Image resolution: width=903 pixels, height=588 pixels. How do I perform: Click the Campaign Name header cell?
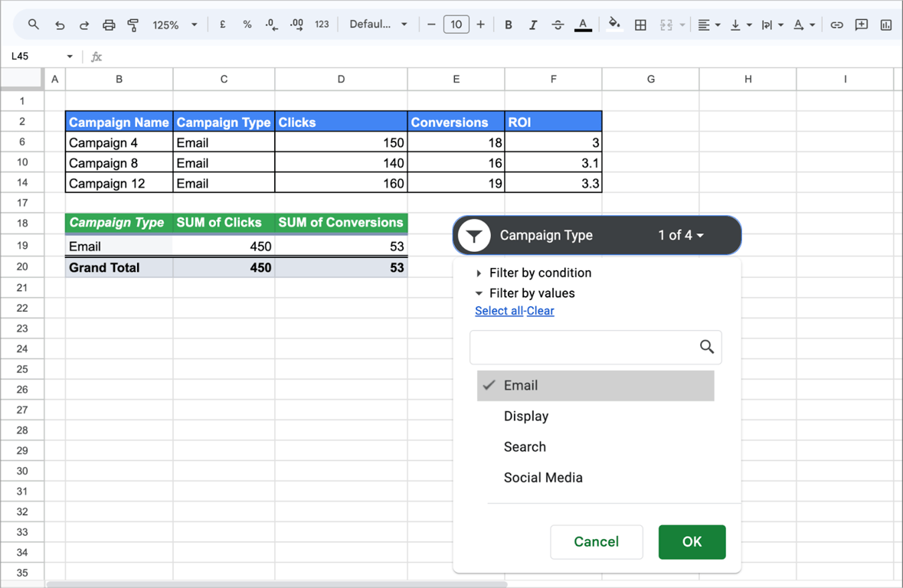(x=119, y=122)
